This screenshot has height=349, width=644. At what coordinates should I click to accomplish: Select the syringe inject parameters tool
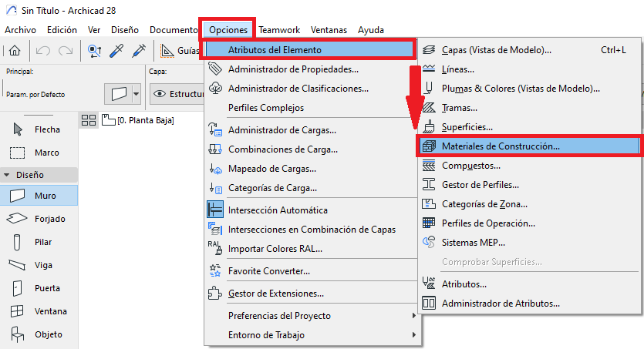140,51
